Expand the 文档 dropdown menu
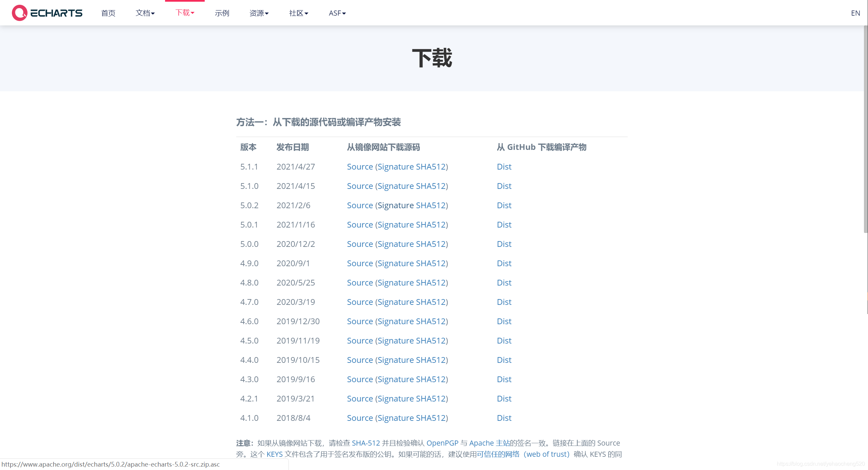Image resolution: width=868 pixels, height=470 pixels. coord(145,13)
